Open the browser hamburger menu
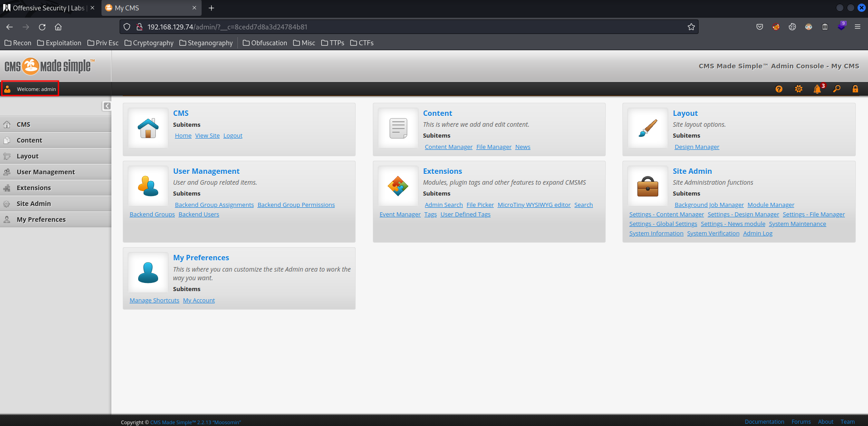This screenshot has height=426, width=868. click(858, 27)
